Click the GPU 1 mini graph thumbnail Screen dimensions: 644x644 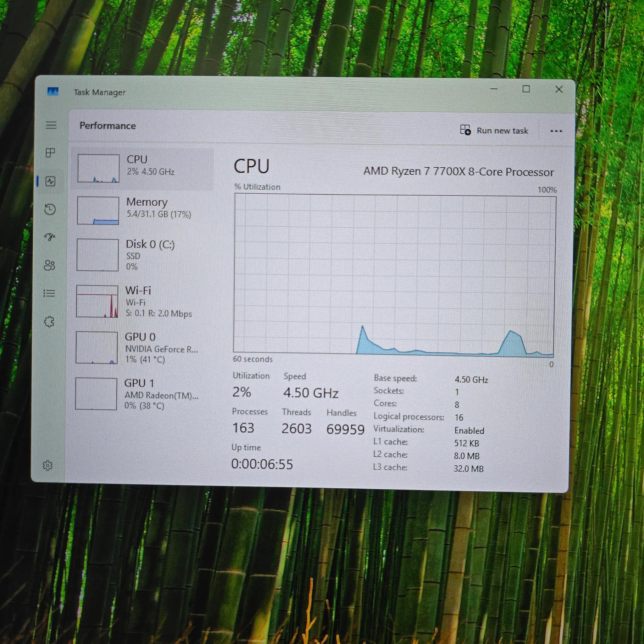click(96, 394)
